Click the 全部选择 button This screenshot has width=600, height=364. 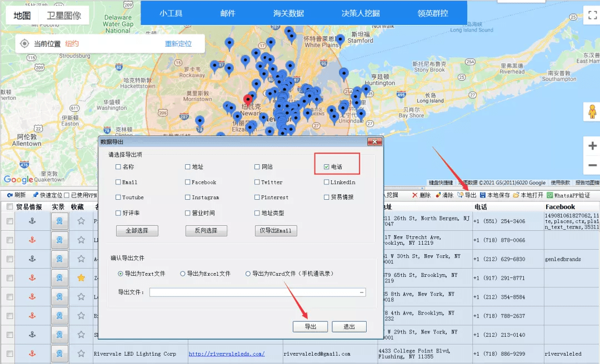pos(137,231)
